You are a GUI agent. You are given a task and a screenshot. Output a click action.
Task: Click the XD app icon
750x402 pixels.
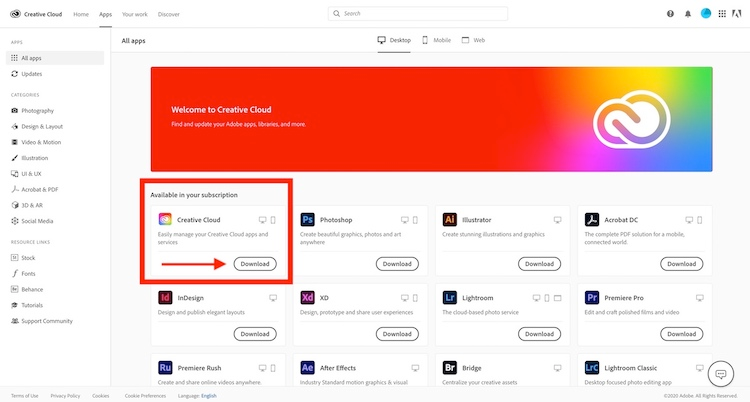[x=308, y=298]
